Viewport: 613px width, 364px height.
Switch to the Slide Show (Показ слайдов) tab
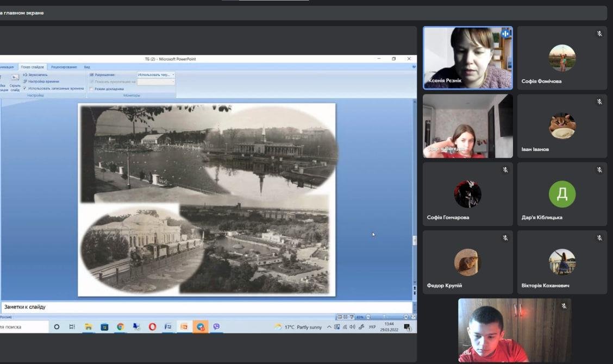point(33,67)
